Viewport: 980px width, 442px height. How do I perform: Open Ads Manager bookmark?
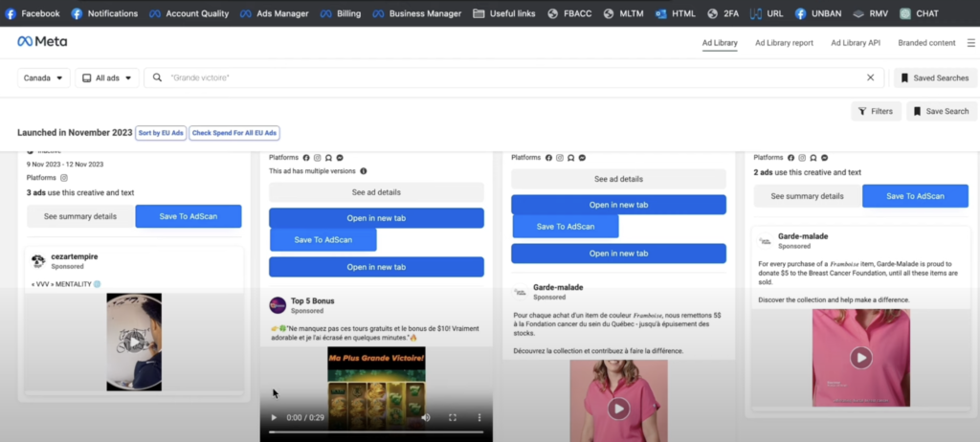point(275,13)
